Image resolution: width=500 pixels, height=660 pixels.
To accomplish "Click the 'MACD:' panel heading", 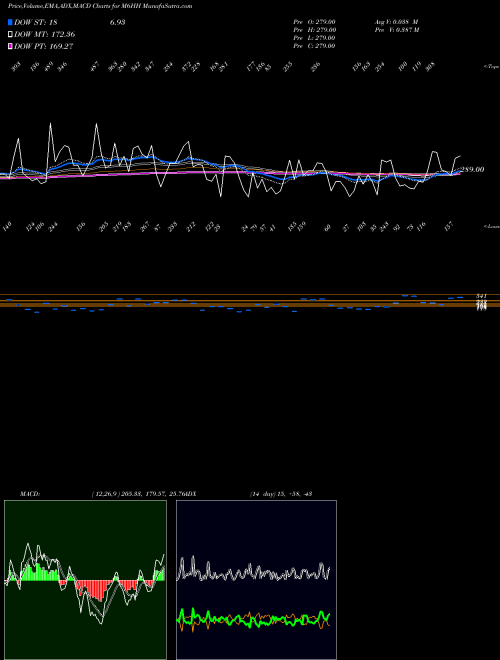I will 30,494.
